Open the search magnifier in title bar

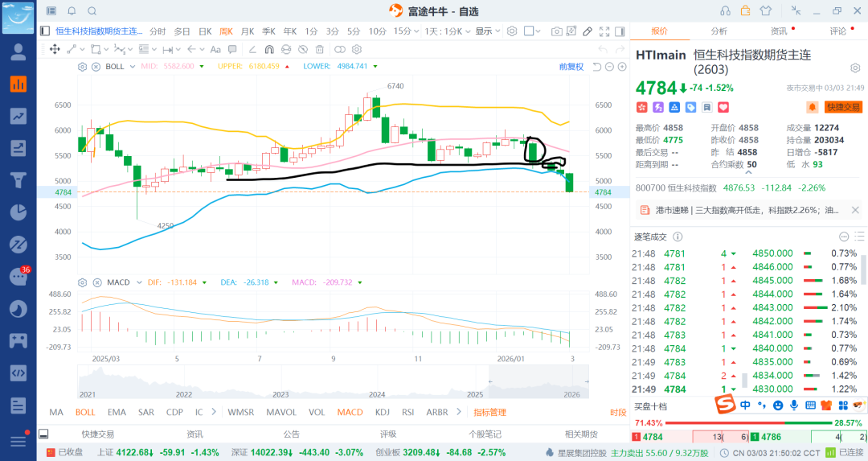pyautogui.click(x=92, y=11)
